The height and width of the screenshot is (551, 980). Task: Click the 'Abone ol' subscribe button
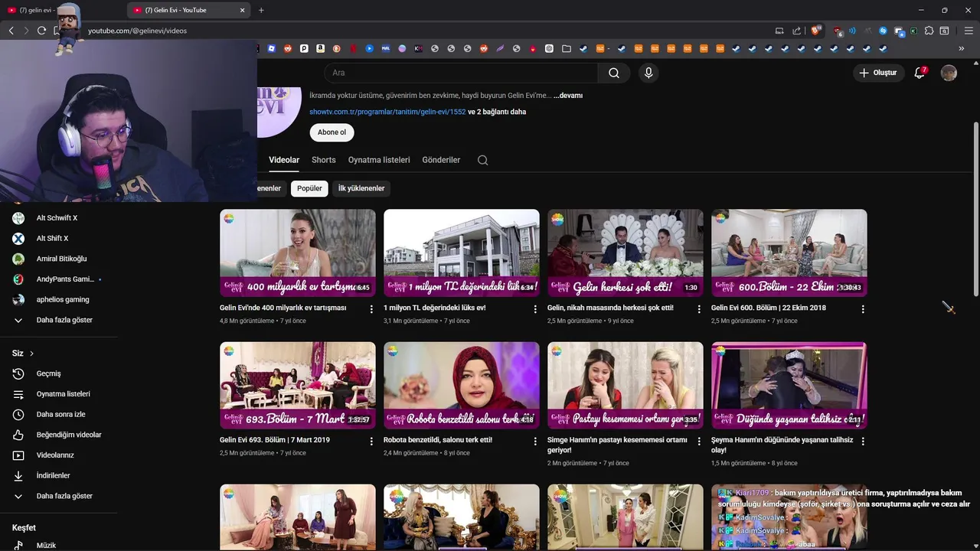point(332,132)
